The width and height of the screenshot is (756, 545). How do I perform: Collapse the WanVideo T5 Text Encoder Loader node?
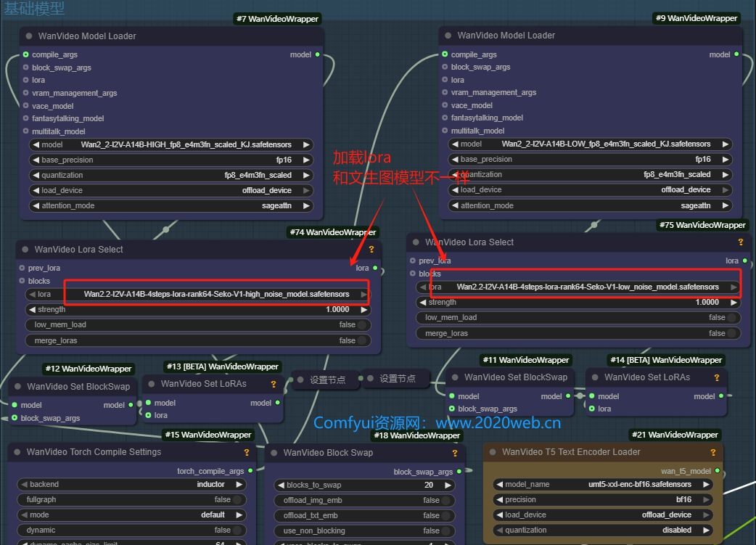(493, 452)
